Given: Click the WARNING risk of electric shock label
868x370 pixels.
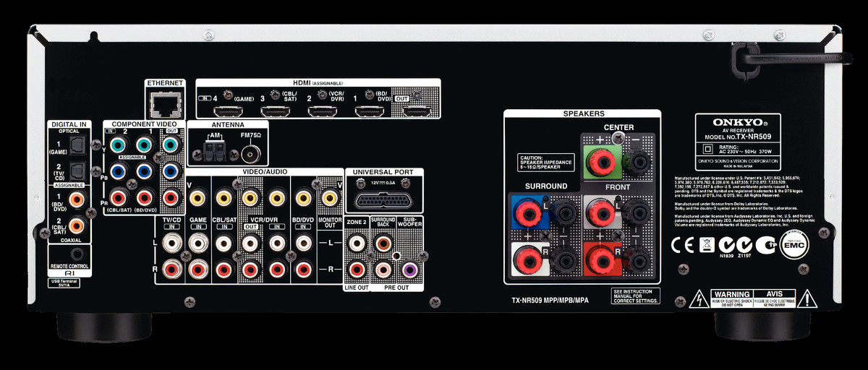Looking at the screenshot, I should (731, 297).
